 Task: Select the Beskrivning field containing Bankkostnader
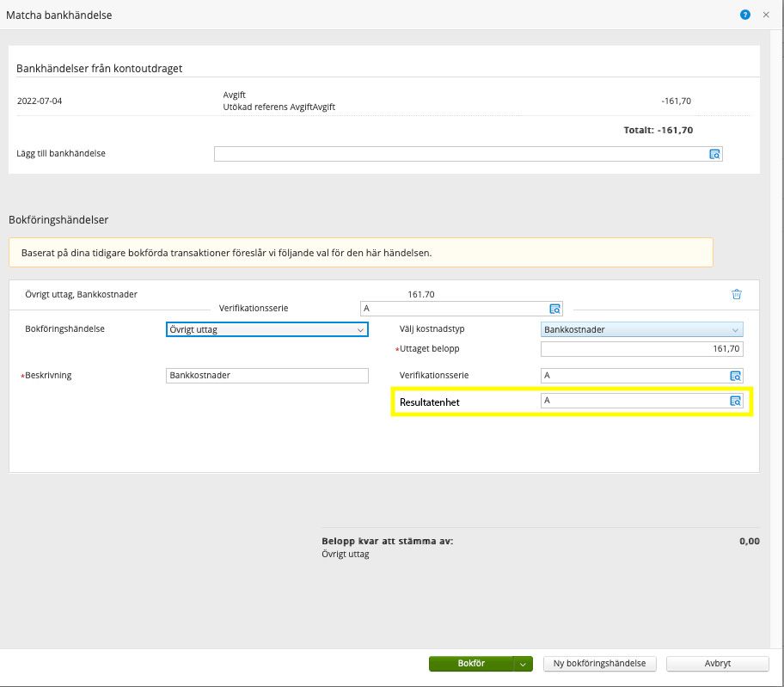(x=266, y=376)
